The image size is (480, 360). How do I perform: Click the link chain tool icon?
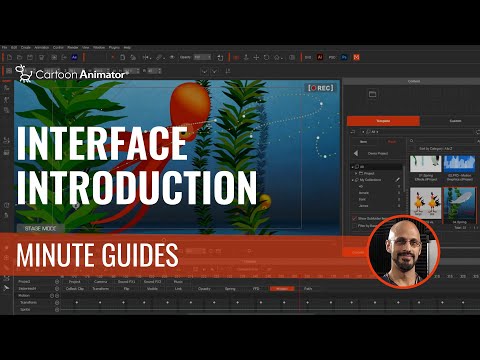[x=160, y=57]
